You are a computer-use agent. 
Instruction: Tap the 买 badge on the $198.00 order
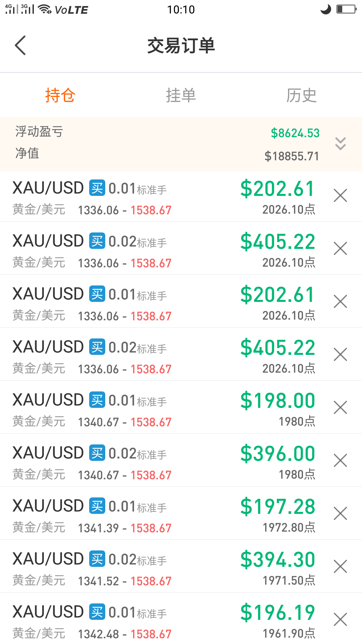[97, 400]
